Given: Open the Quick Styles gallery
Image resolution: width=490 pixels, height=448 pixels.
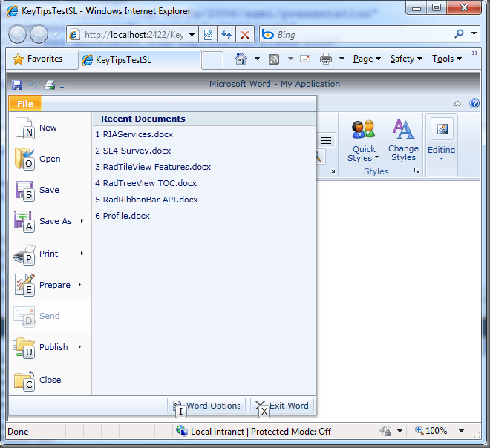Looking at the screenshot, I should [x=363, y=141].
